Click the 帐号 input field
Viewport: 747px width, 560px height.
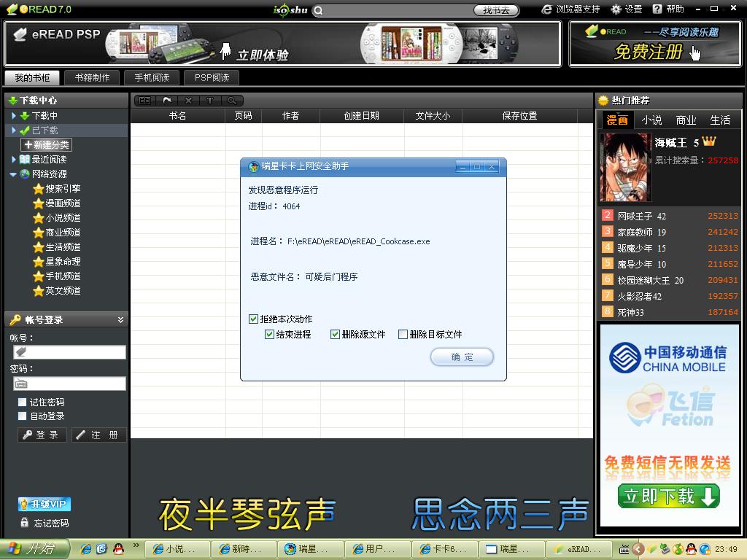(69, 352)
